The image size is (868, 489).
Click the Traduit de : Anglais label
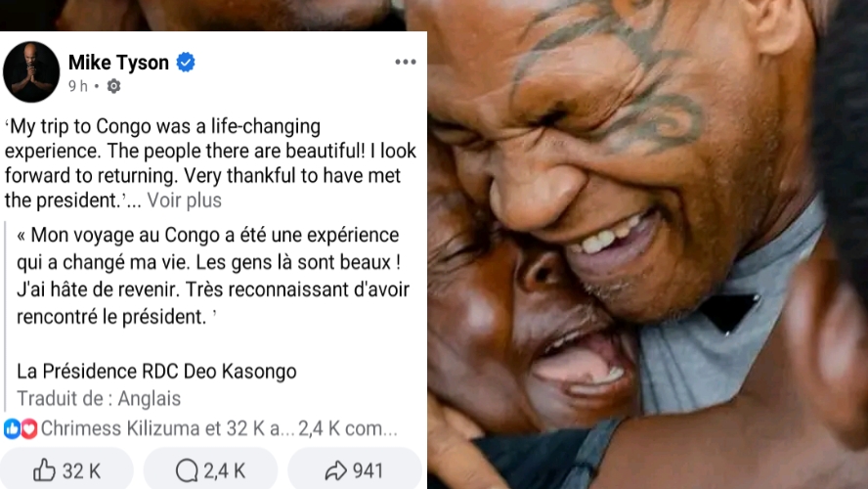(x=99, y=399)
